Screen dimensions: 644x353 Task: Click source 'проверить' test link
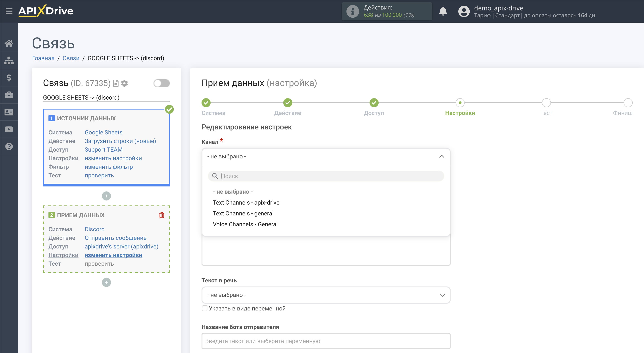(x=99, y=176)
